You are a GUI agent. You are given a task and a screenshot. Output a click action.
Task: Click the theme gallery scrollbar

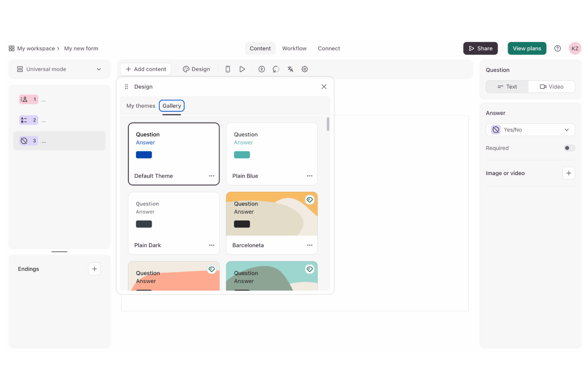click(328, 124)
